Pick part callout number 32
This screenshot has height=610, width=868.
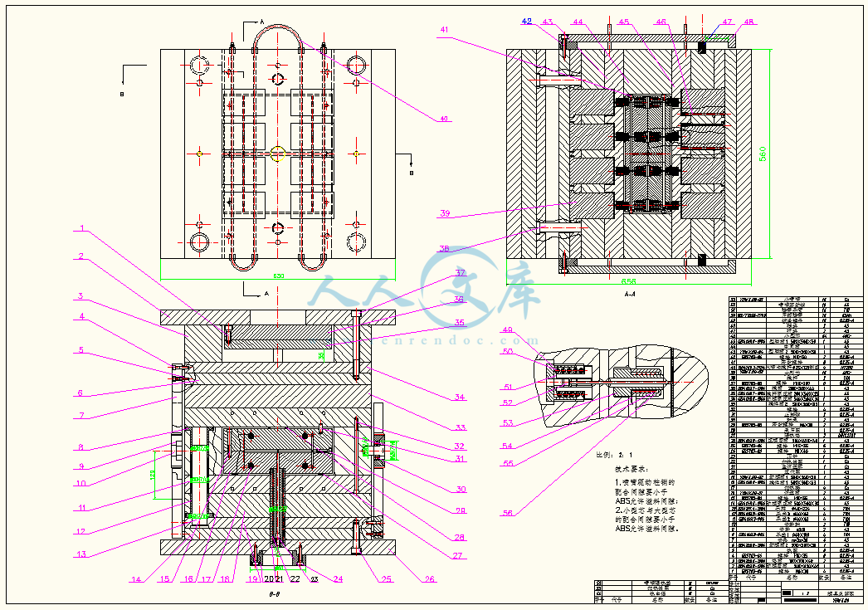point(459,447)
